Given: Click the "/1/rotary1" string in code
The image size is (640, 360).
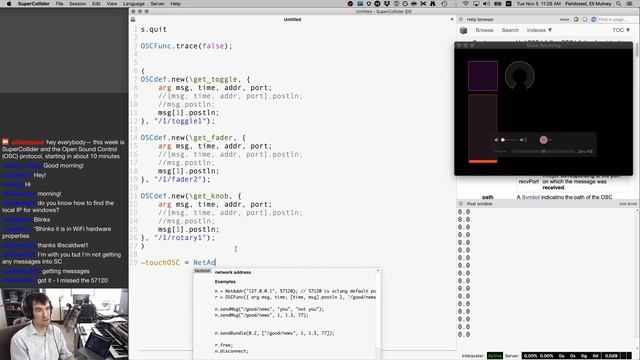Looking at the screenshot, I should pyautogui.click(x=179, y=238).
